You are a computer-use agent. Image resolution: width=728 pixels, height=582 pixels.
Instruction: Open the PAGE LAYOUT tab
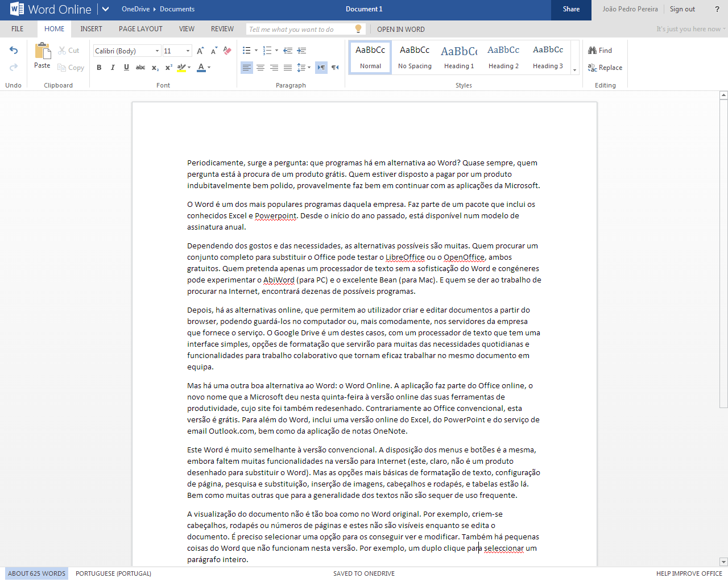tap(140, 29)
